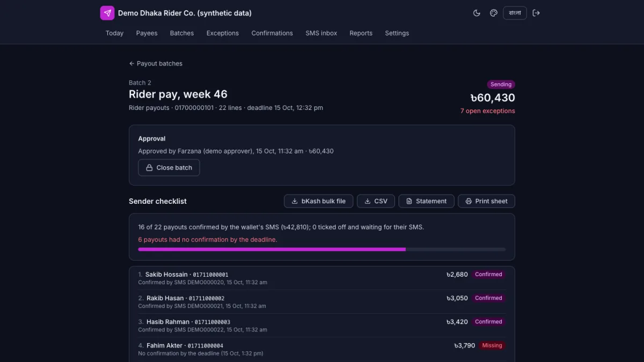The image size is (644, 362).
Task: Click the ৳3,790 amount for Fahim Akter
Action: [x=464, y=345]
